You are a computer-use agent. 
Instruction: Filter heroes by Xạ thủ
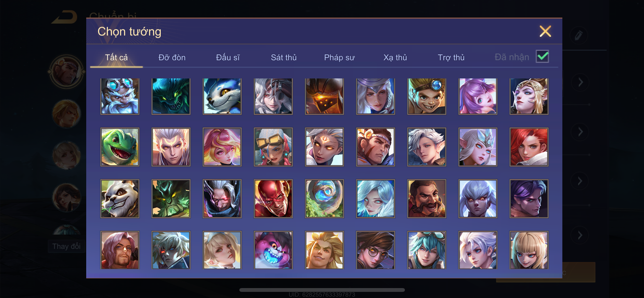(x=395, y=57)
